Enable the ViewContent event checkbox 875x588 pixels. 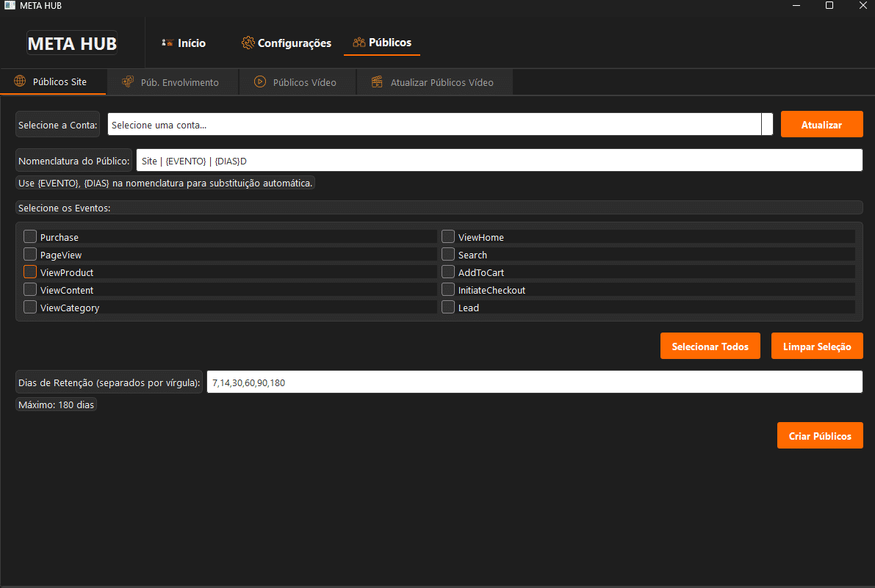(30, 290)
